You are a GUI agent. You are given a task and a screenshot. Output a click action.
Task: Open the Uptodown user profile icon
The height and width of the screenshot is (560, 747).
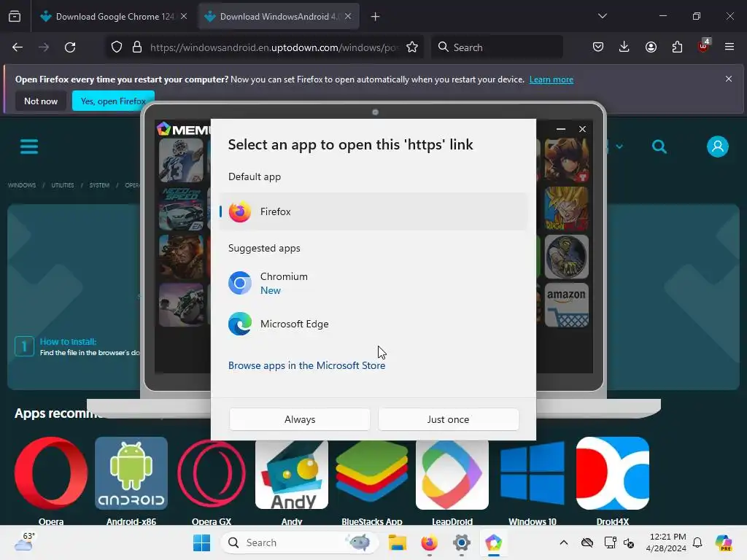pyautogui.click(x=718, y=147)
